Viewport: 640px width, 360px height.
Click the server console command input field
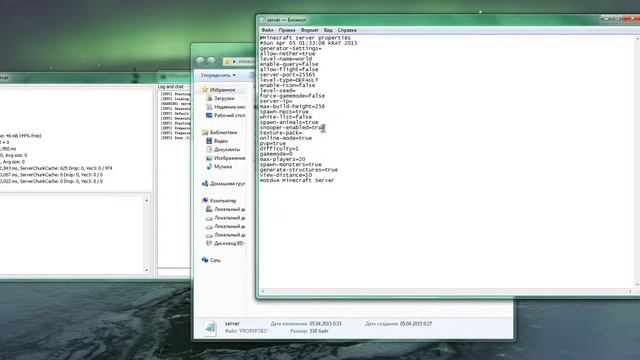pyautogui.click(x=174, y=272)
